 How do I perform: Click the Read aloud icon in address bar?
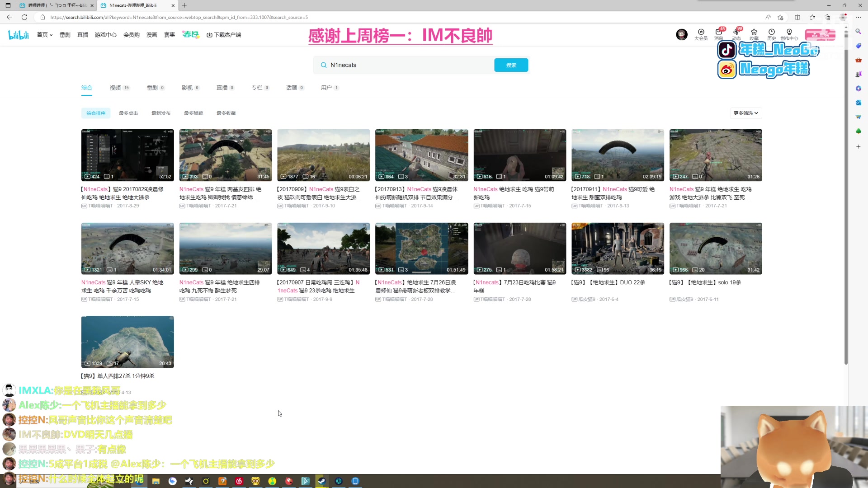coord(768,17)
